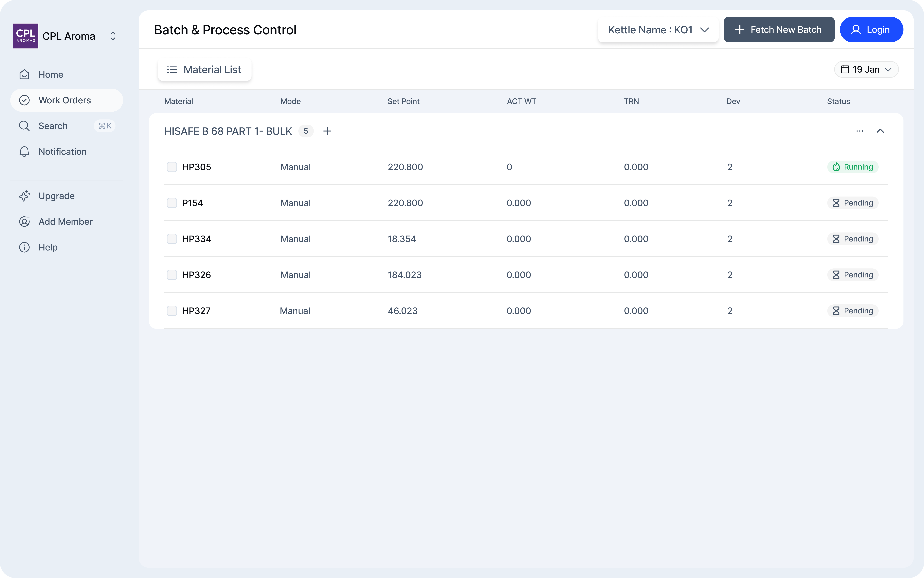Click the HISAFE B 68 PART 1- BULK title
This screenshot has height=578, width=924.
228,131
